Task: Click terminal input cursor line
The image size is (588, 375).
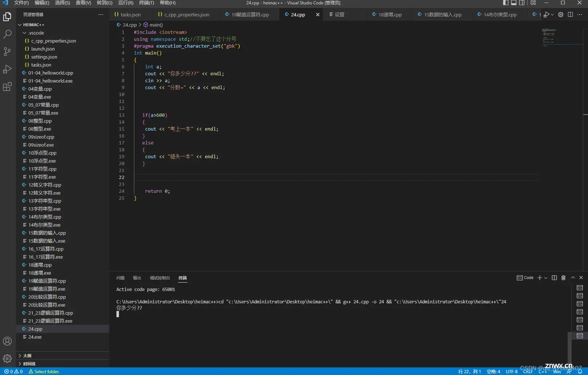Action: [118, 314]
